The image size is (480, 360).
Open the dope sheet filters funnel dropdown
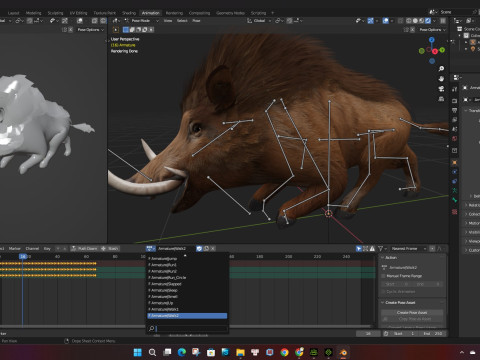(x=381, y=249)
